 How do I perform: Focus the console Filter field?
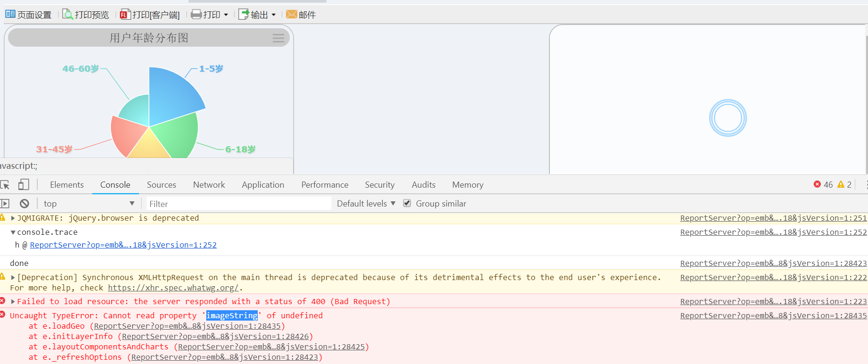tap(239, 204)
